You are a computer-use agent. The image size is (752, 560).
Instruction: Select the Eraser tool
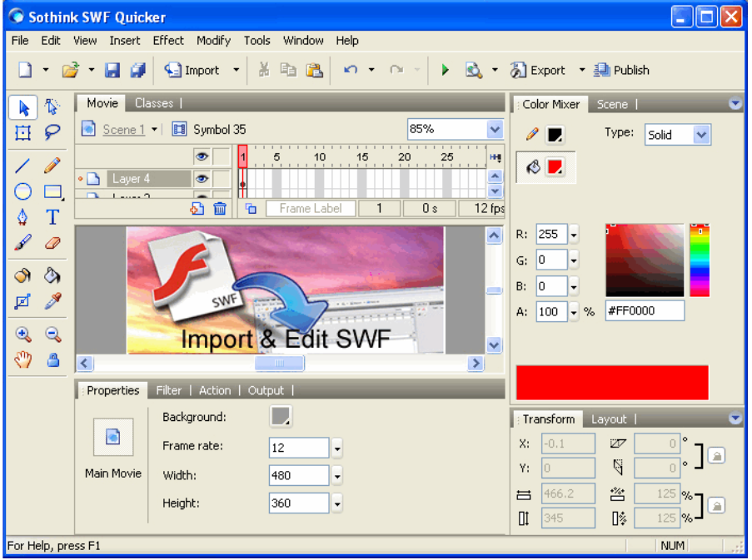(52, 243)
